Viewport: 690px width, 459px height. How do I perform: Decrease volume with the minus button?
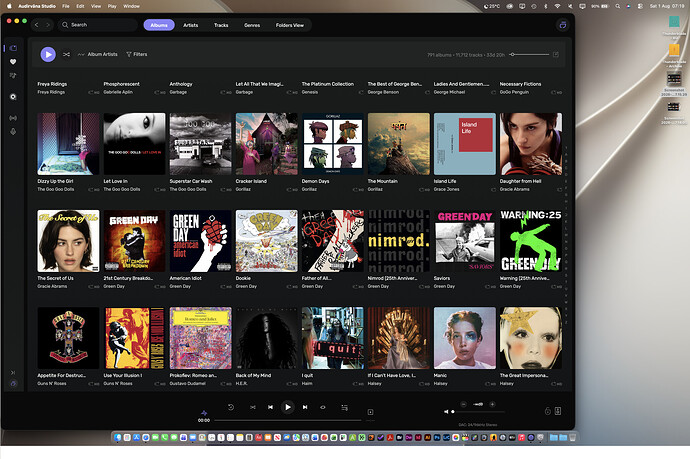(463, 404)
